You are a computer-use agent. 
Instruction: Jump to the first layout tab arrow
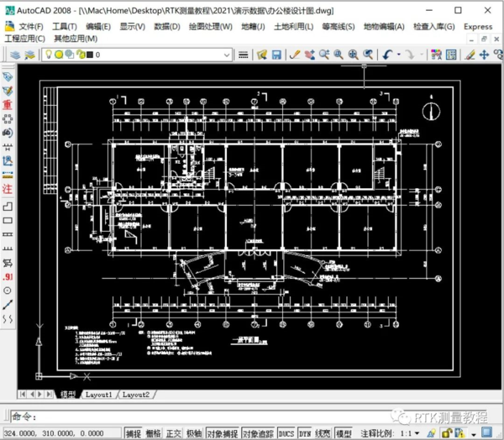23,395
